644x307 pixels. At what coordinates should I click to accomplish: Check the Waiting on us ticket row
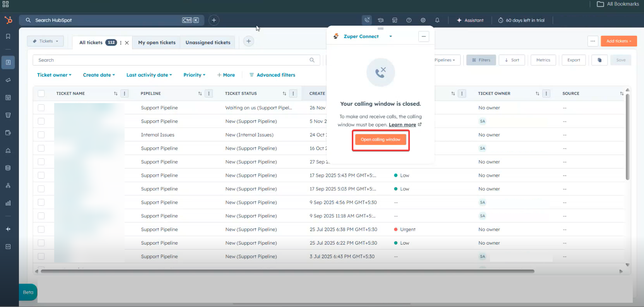[41, 108]
